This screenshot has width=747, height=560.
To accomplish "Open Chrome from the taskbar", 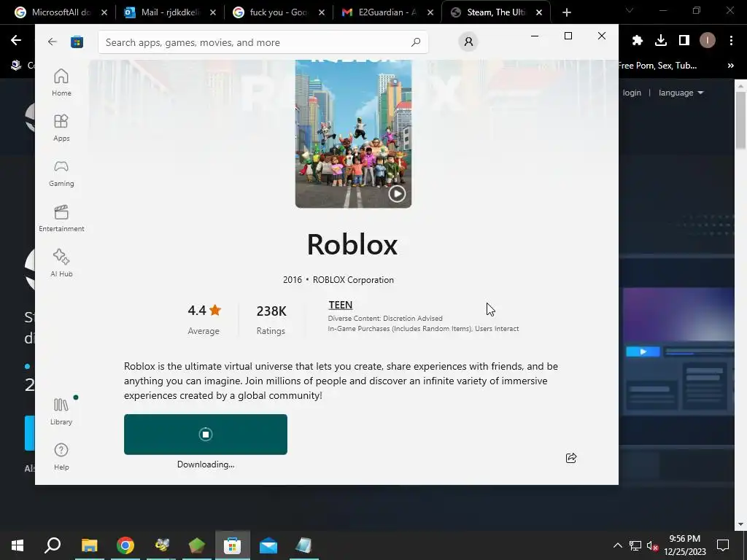I will tap(125, 545).
